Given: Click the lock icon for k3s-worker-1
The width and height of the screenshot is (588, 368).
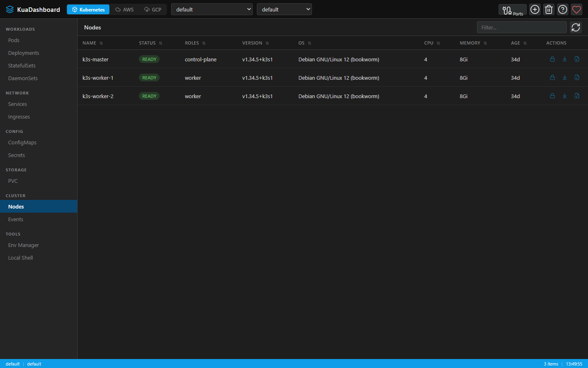Looking at the screenshot, I should (552, 77).
